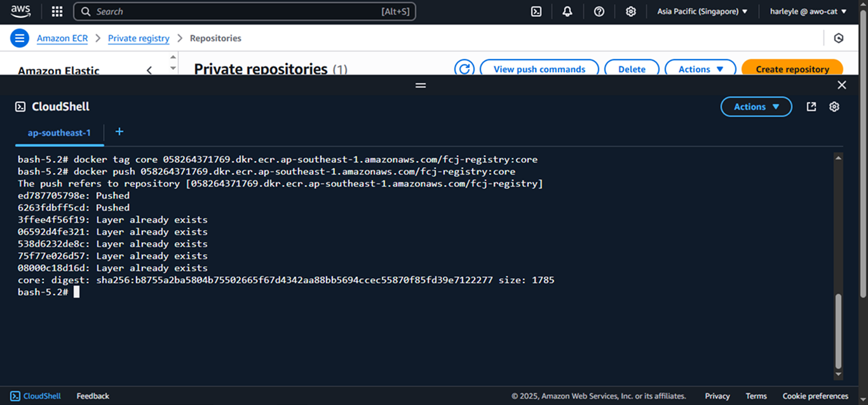Click CloudShell link in footer
The width and height of the screenshot is (868, 405).
(36, 396)
